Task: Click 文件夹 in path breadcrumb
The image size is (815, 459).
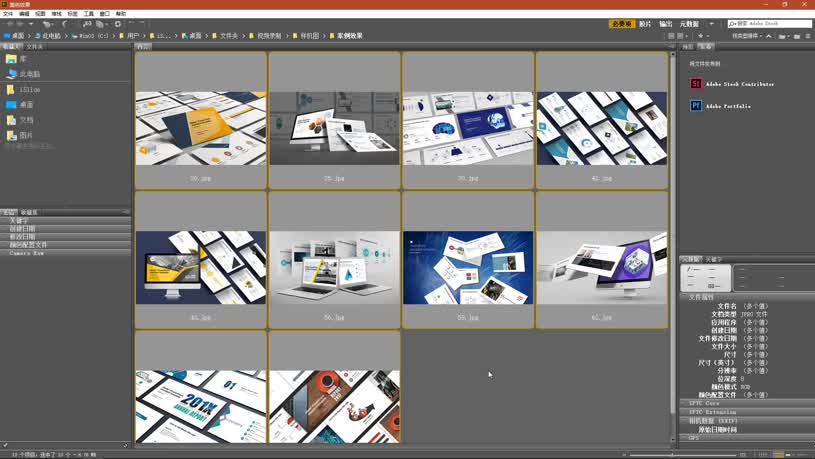Action: 225,36
